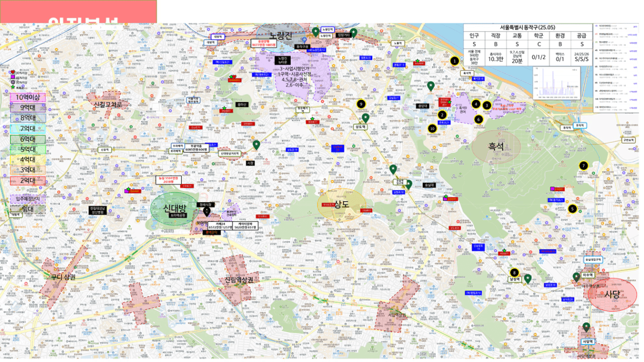This screenshot has height=362, width=644.
Task: Click the numbered marker 3
Action: pyautogui.click(x=487, y=105)
